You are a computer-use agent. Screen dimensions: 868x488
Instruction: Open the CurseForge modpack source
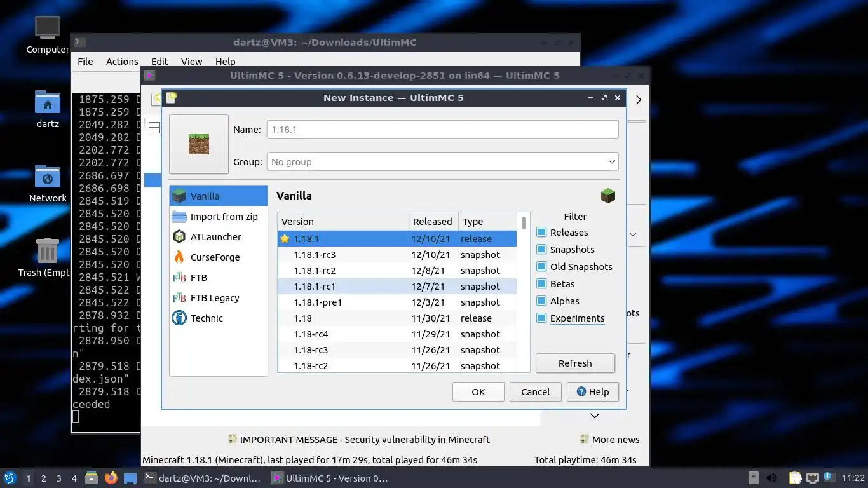tap(219, 257)
